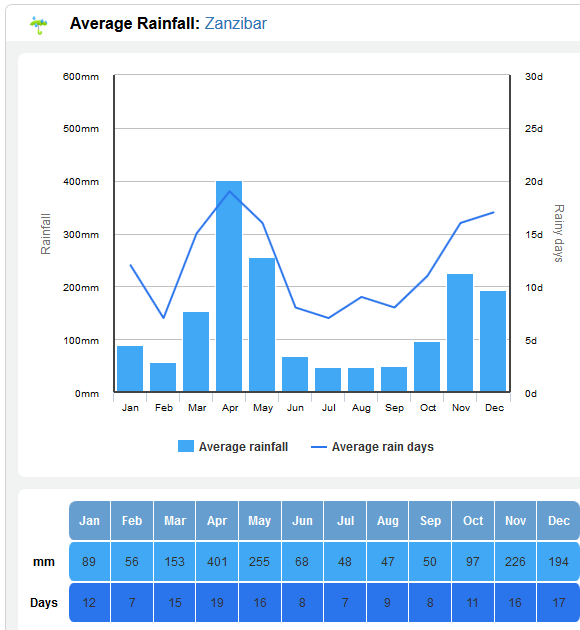580x630 pixels.
Task: Click the April rainfall bar
Action: tap(229, 286)
